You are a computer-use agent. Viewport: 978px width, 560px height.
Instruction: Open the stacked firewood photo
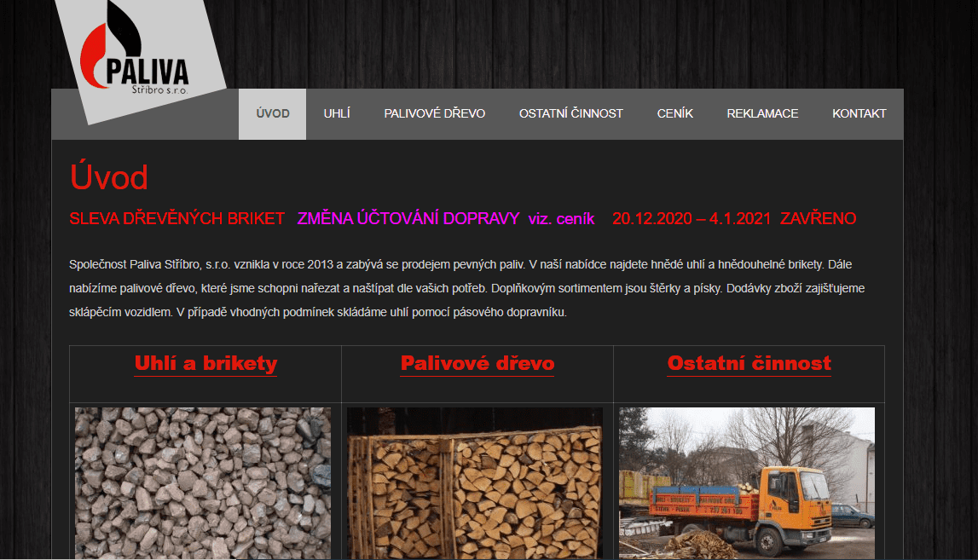point(475,482)
